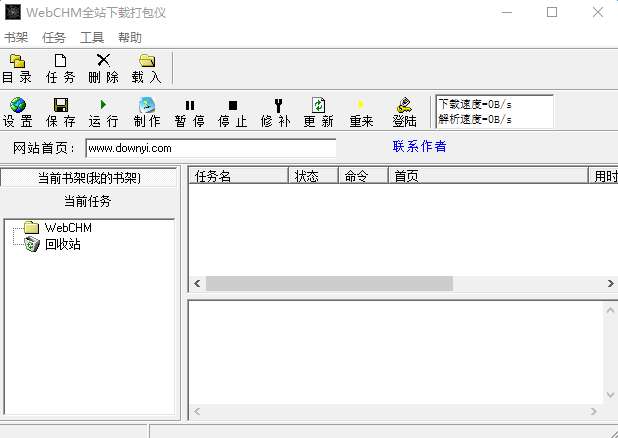
Task: Click the 首页 column header
Action: 488,176
